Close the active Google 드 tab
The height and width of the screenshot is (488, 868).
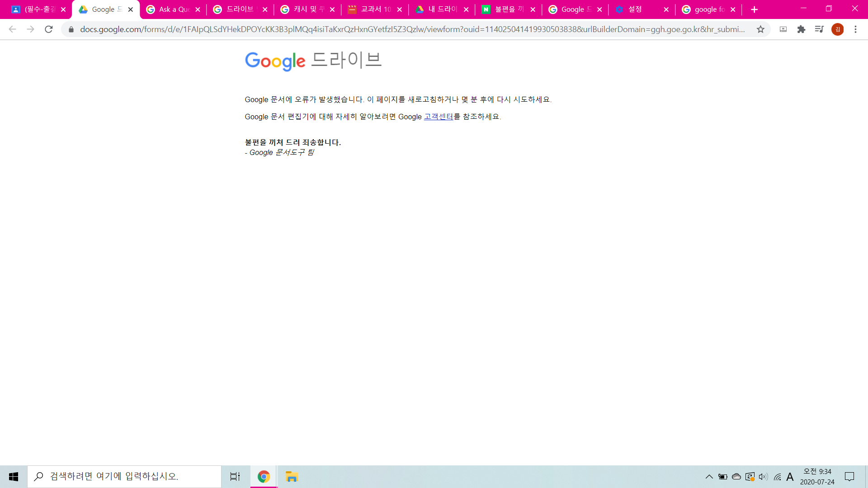[131, 9]
